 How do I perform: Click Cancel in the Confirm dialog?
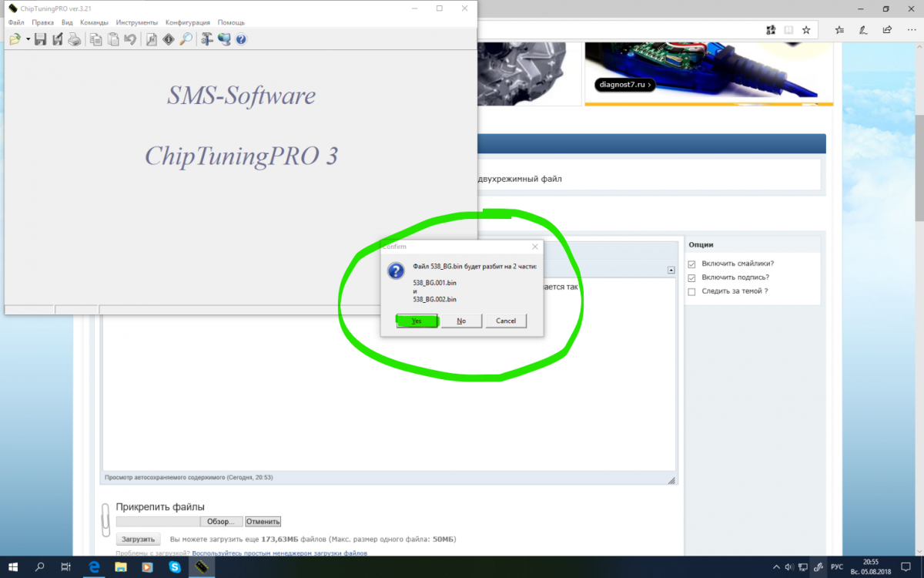506,321
